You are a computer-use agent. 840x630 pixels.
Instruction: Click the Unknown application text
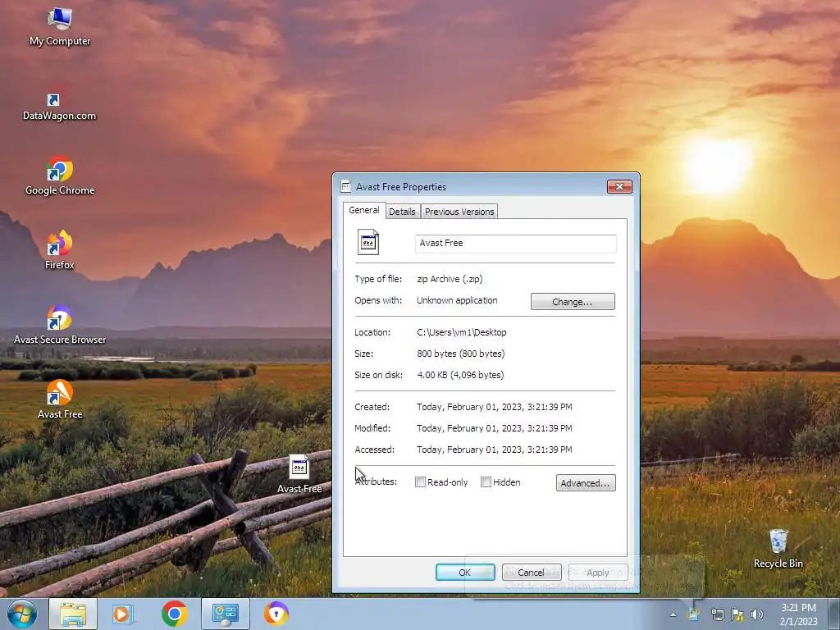(x=457, y=300)
